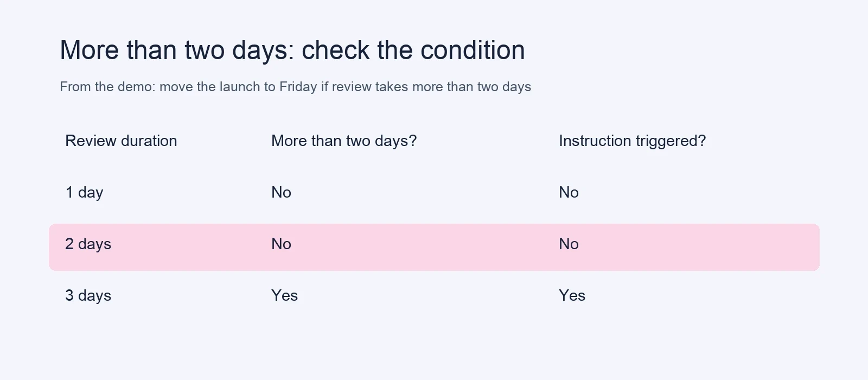868x380 pixels.
Task: Click the pink highlighted row background
Action: 434,247
